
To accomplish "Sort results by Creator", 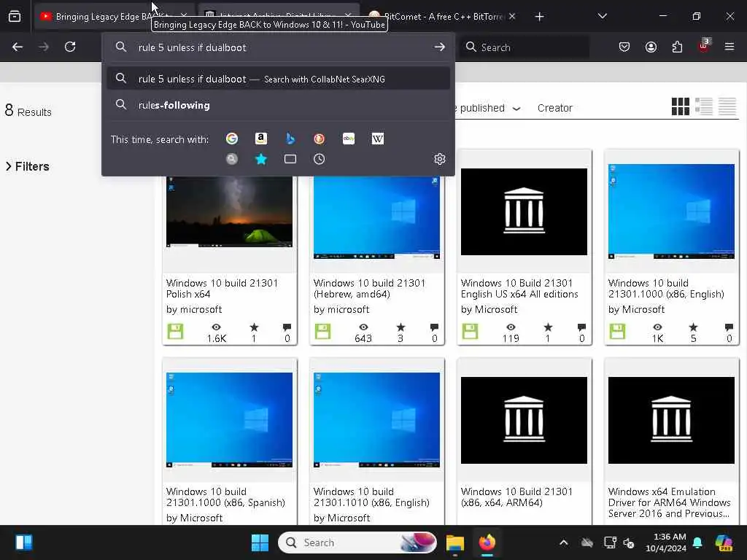I will (x=554, y=108).
